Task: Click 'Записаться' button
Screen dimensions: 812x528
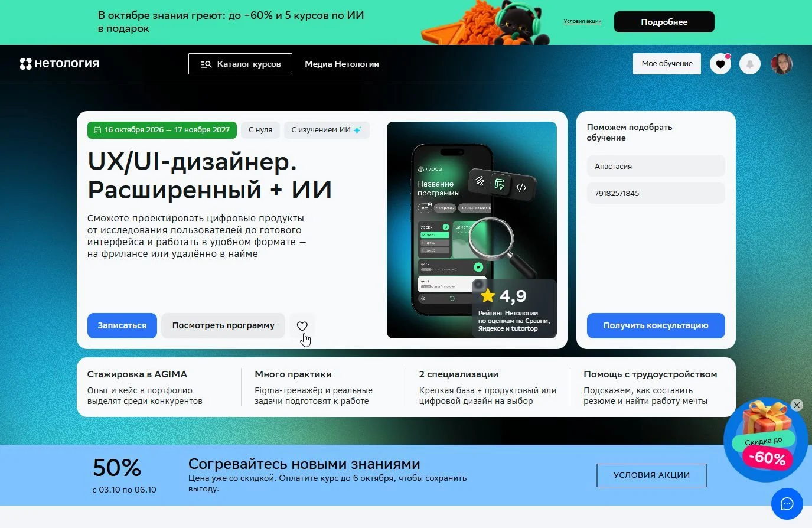Action: (122, 325)
